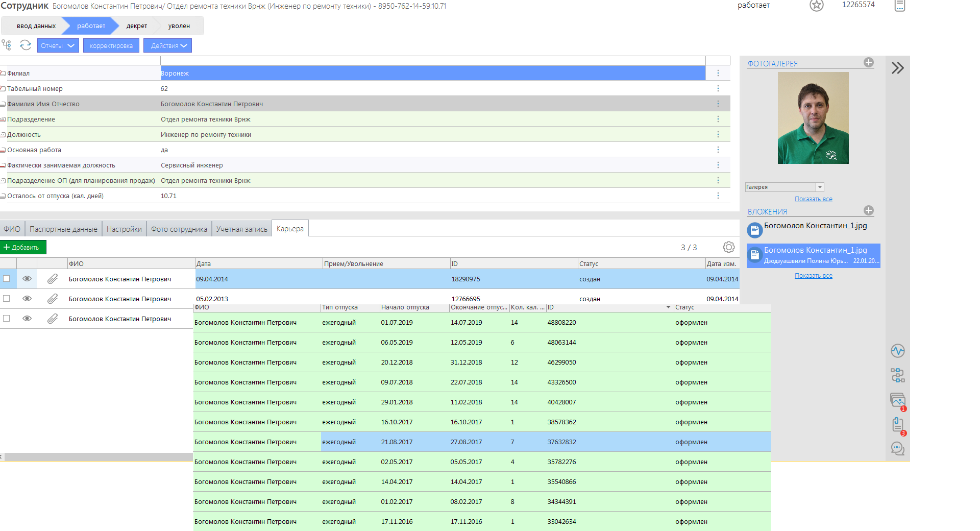Click the refresh icon in the toolbar
The image size is (980, 531).
[26, 45]
